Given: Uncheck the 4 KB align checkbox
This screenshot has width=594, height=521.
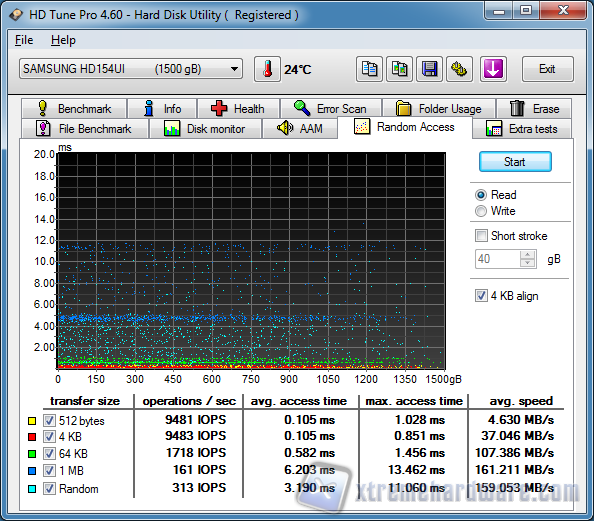Looking at the screenshot, I should point(481,296).
